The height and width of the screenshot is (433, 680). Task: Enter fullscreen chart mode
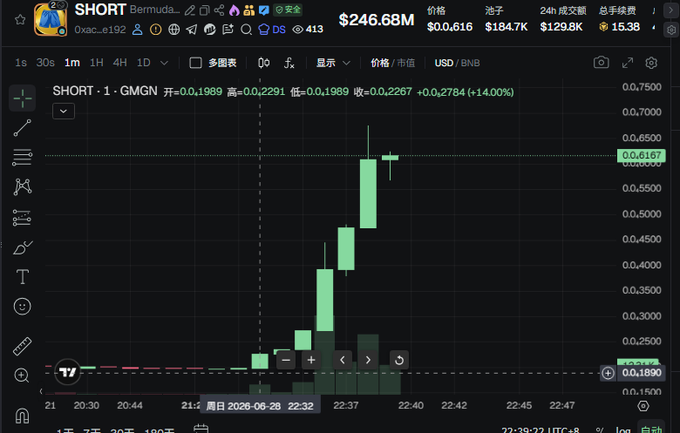click(x=627, y=63)
